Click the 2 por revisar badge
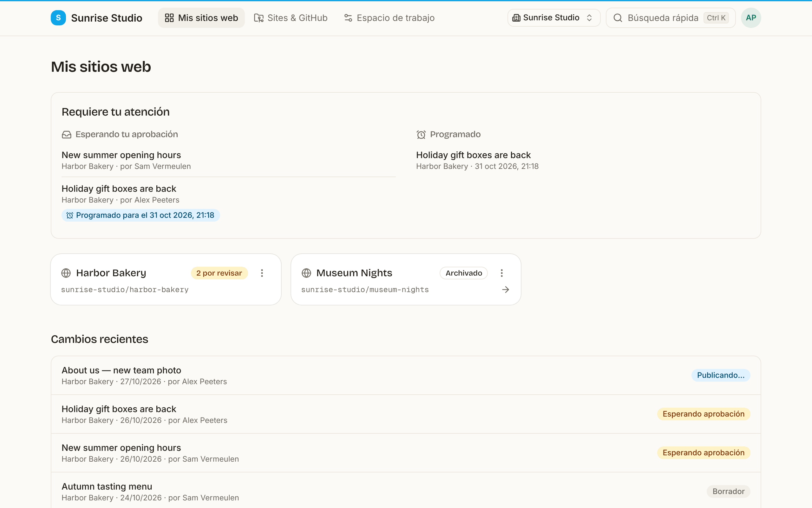Screen dimensions: 812x508 (219, 273)
